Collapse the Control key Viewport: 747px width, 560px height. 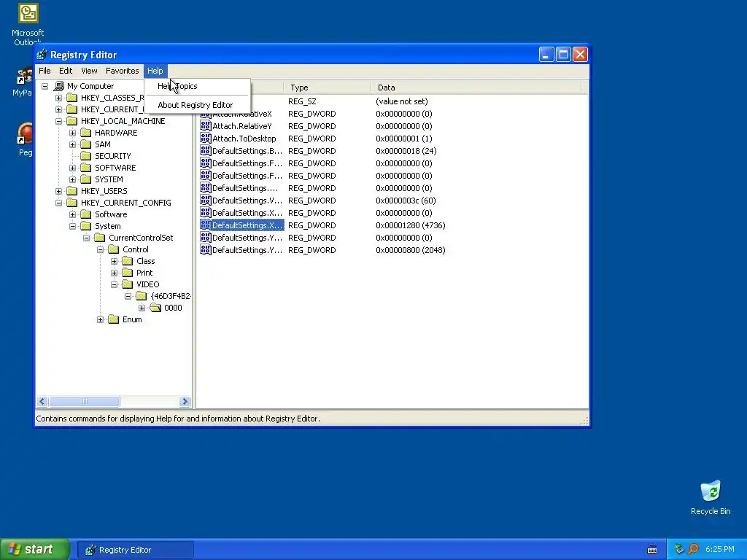pos(100,249)
